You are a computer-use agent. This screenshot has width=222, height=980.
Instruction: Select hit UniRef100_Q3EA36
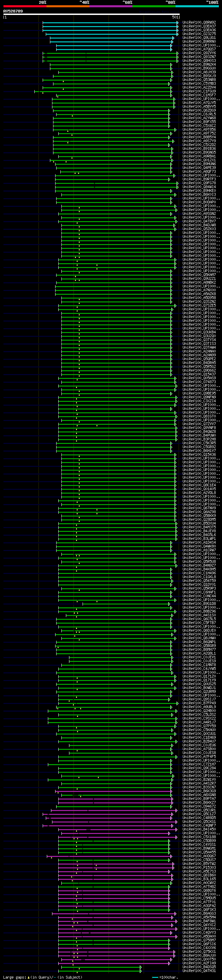click(199, 30)
